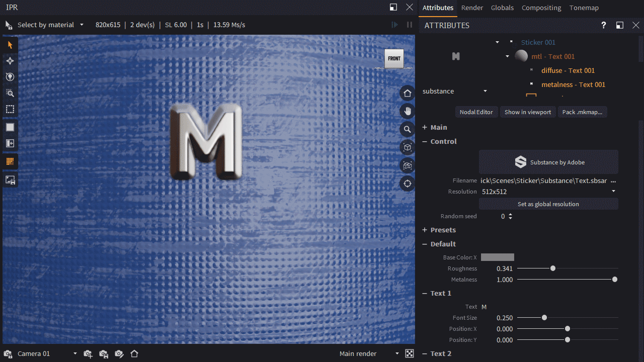The width and height of the screenshot is (644, 362).
Task: Choose the dashed render region tool
Action: 10,109
